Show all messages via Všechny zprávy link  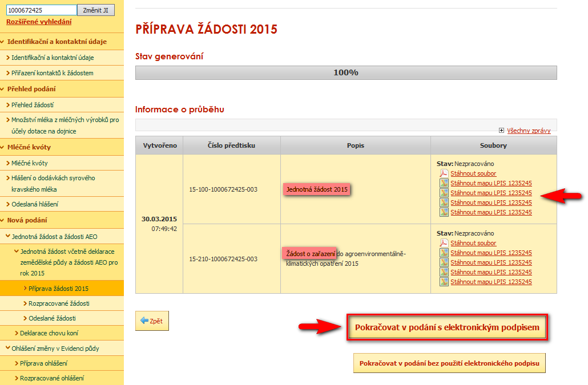coord(529,131)
